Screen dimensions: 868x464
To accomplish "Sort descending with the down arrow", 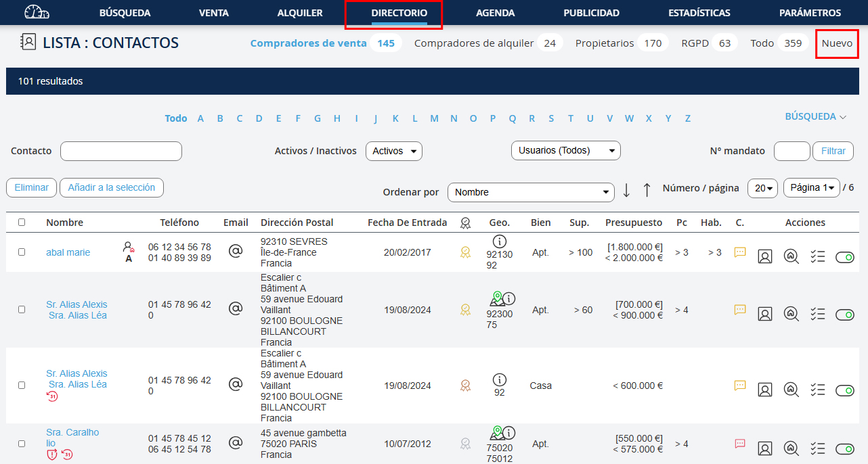I will point(626,191).
